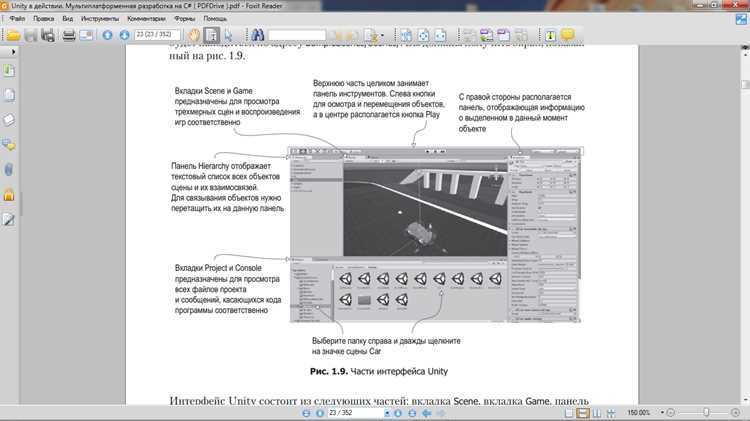Click the status bar page number box
Viewport: 750px width, 421px height.
tap(356, 412)
